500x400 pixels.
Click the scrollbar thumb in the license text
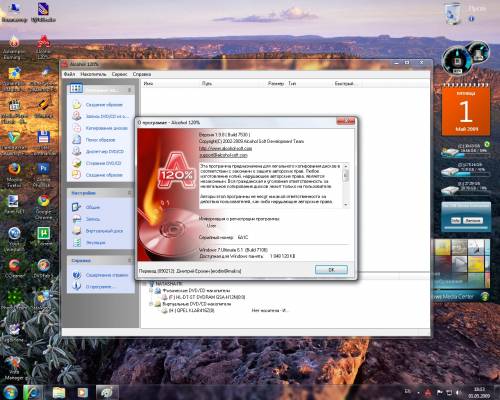[x=346, y=175]
